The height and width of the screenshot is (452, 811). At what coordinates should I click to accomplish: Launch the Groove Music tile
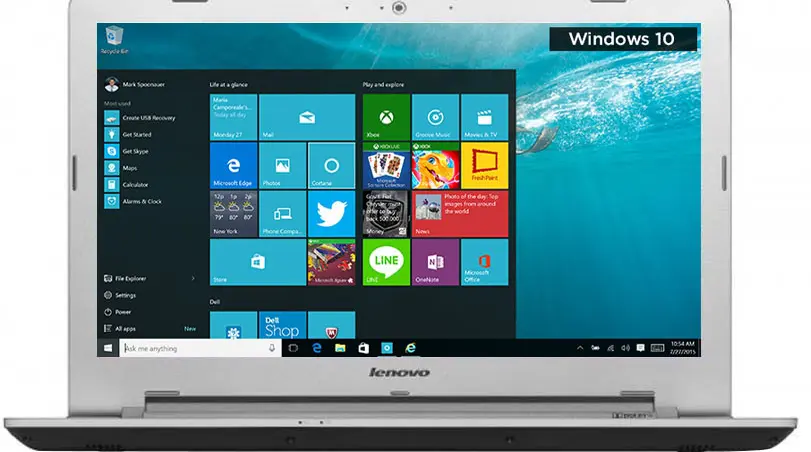coord(435,117)
